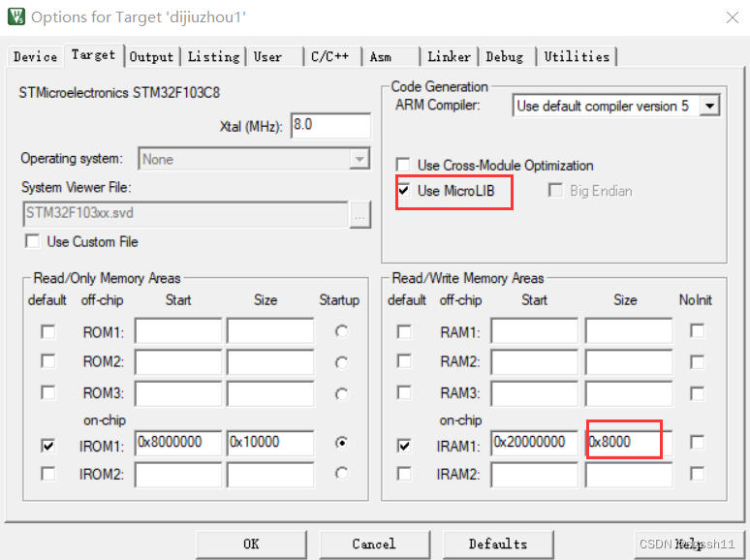Enable NoInit for RAM1
This screenshot has width=750, height=560.
click(697, 330)
